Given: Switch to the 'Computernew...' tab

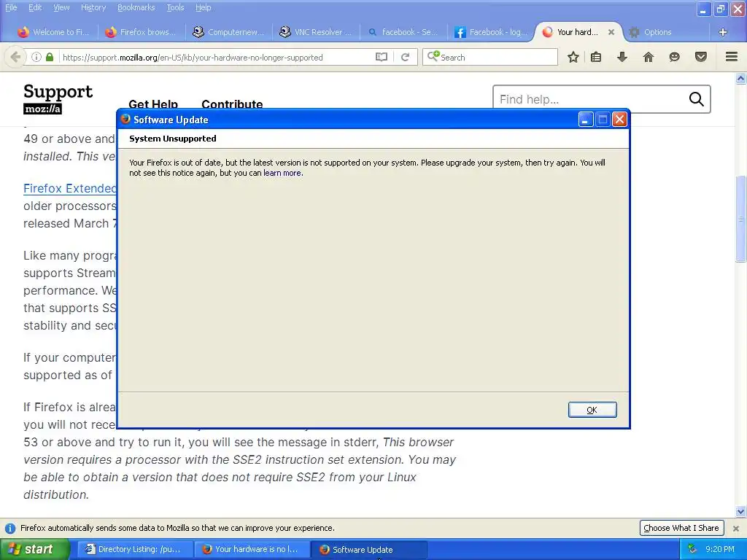Looking at the screenshot, I should pos(228,32).
